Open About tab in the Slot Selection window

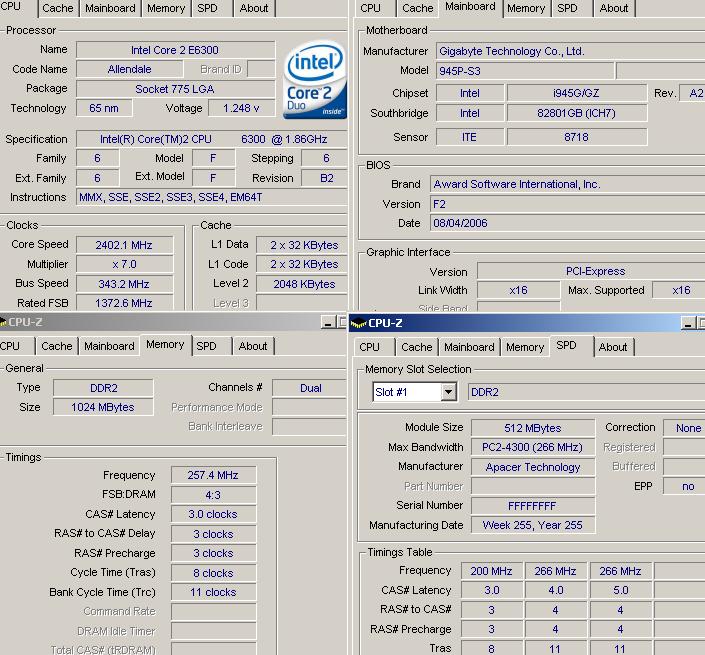coord(613,347)
